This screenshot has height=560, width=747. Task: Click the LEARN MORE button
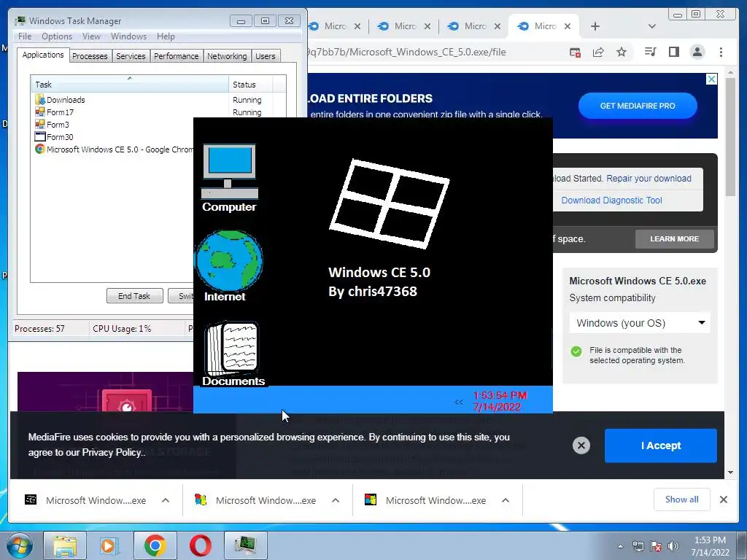tap(675, 238)
